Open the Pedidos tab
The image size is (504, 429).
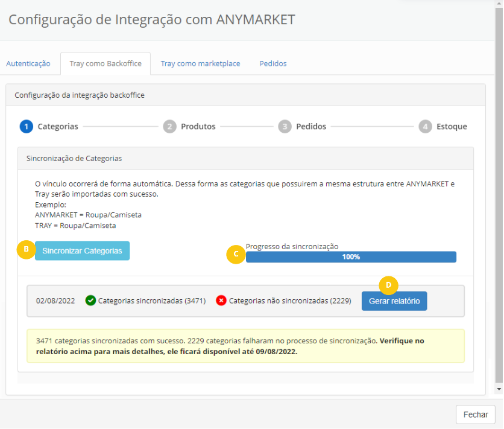point(273,63)
